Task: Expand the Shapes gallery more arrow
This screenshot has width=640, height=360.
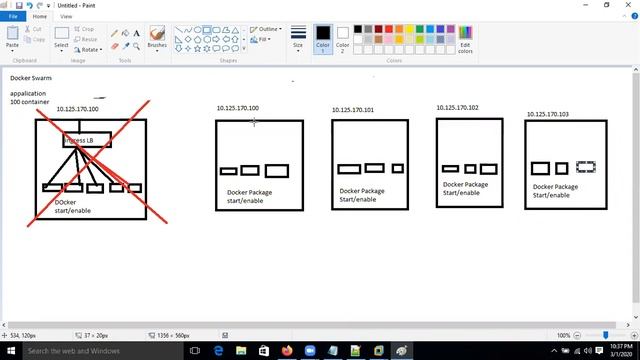Action: [244, 49]
